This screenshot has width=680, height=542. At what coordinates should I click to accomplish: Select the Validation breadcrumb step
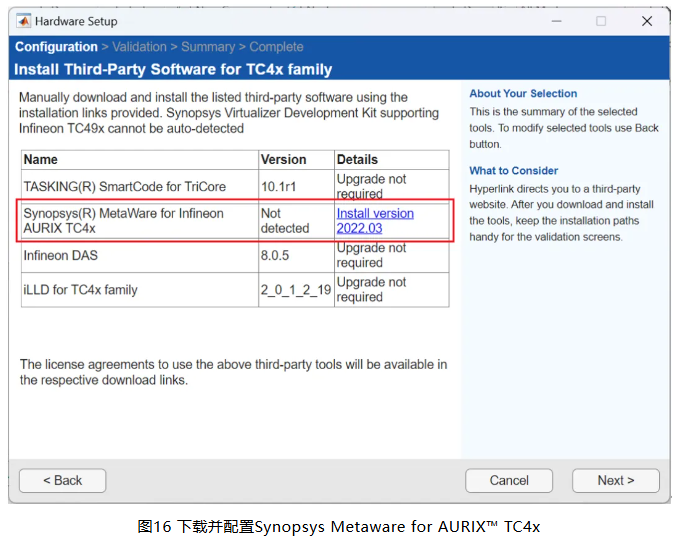(139, 46)
